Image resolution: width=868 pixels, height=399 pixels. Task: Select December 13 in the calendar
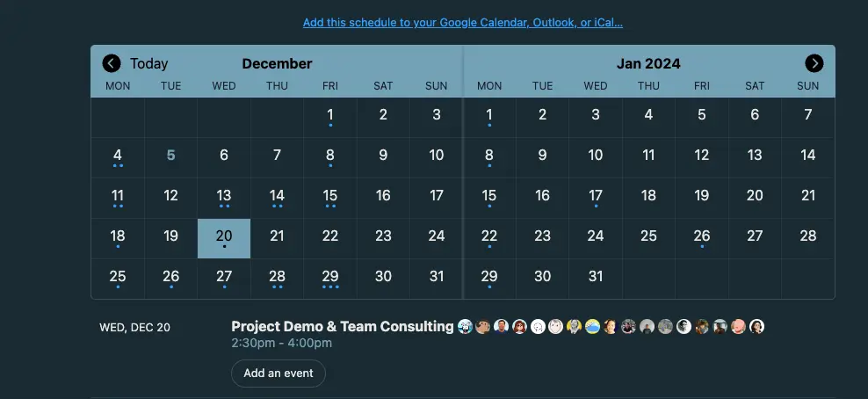[224, 198]
